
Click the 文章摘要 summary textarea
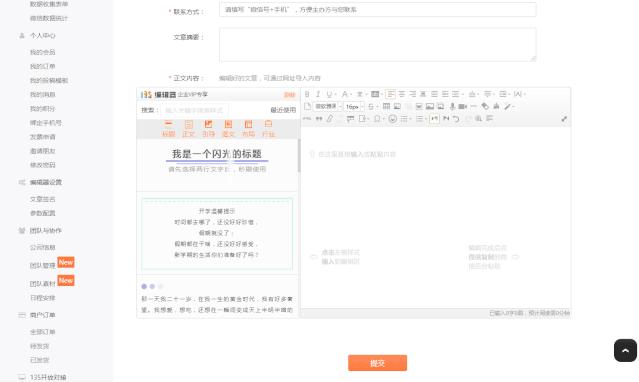point(377,44)
